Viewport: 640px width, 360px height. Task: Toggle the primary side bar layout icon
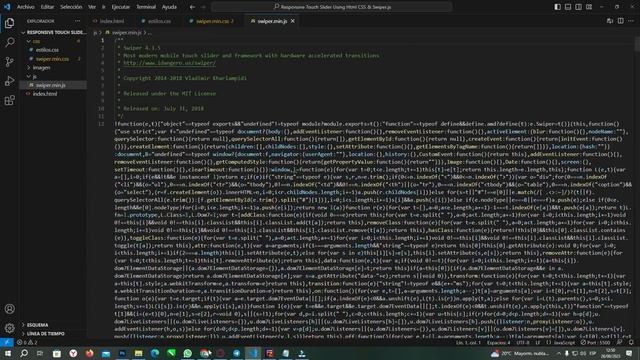(x=558, y=7)
